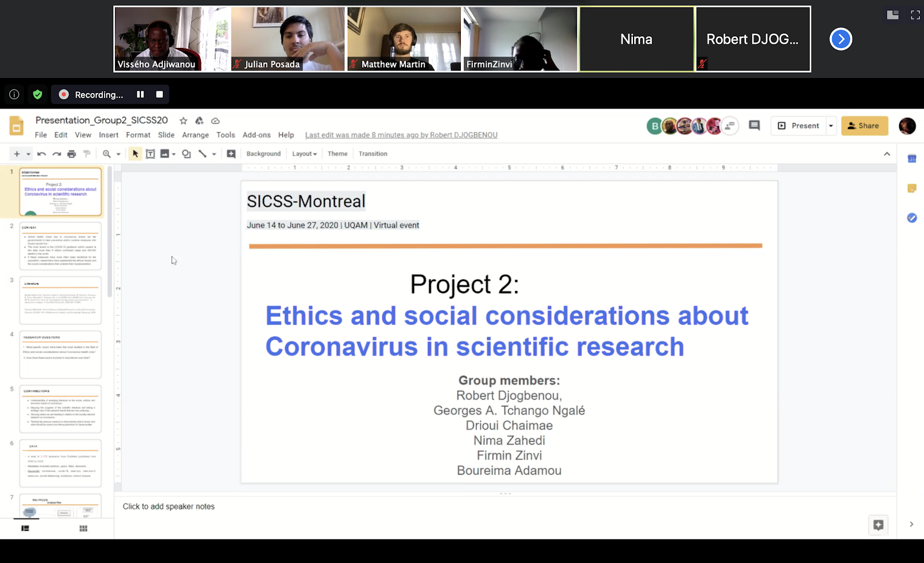924x563 pixels.
Task: Open the Google account avatar
Action: [907, 125]
